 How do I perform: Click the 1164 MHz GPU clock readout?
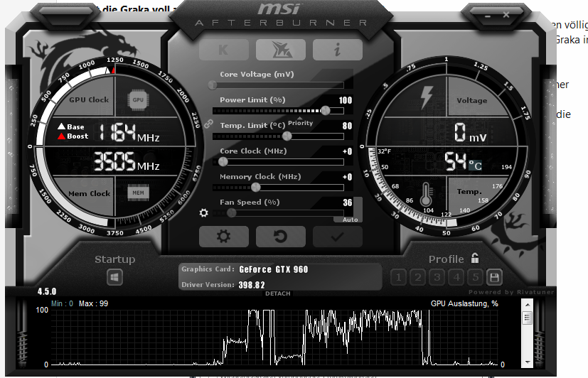[129, 133]
